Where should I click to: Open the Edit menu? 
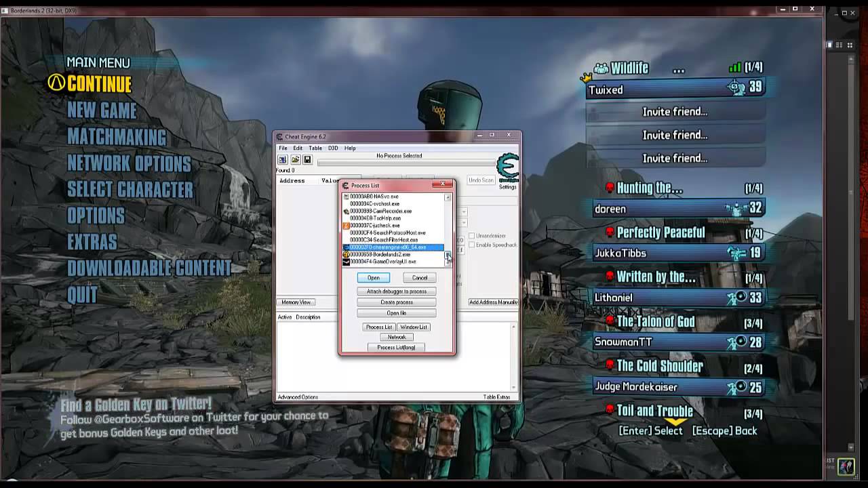[298, 148]
